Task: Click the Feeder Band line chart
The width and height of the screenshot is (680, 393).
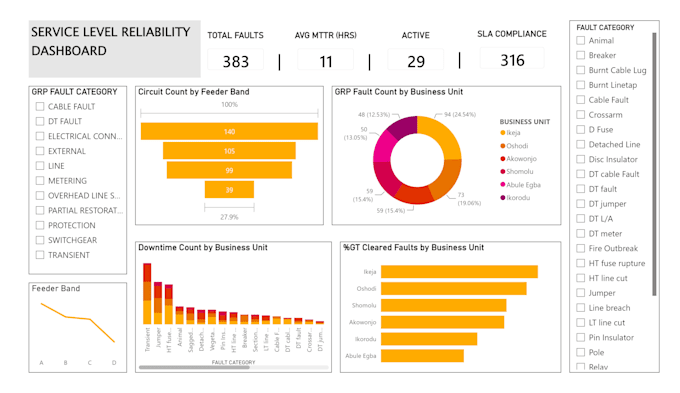Action: (78, 328)
